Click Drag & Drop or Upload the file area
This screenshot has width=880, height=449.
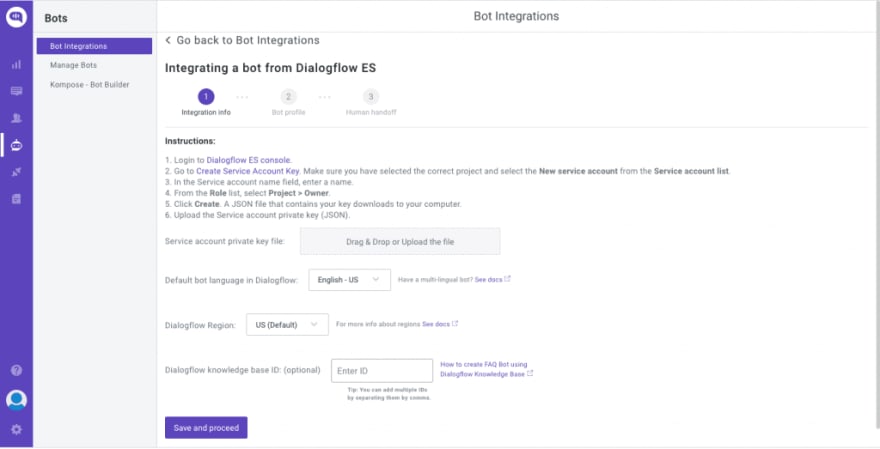coord(400,241)
